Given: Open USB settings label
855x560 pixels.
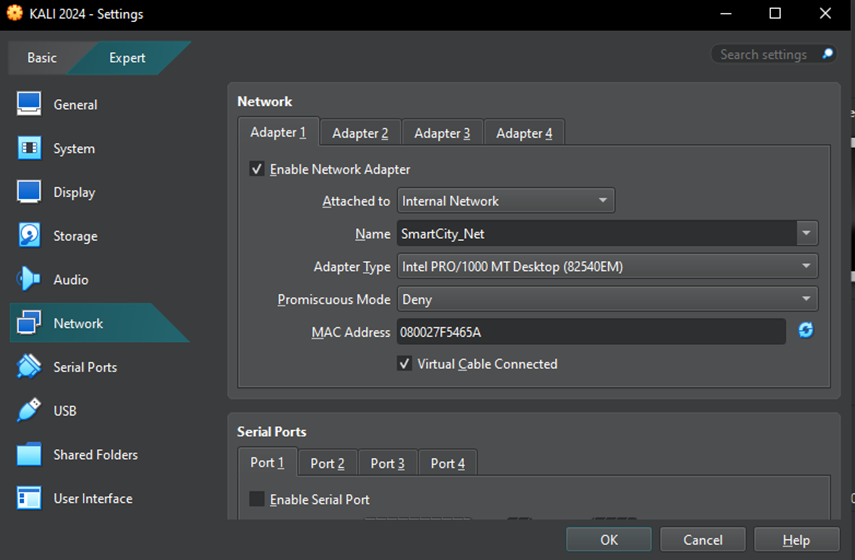Looking at the screenshot, I should pos(65,411).
